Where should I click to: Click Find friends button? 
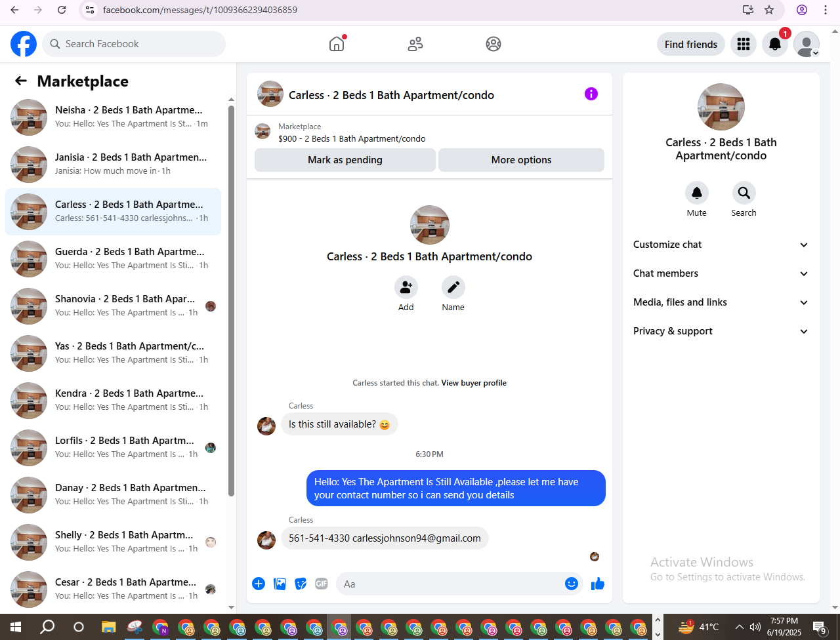point(691,44)
